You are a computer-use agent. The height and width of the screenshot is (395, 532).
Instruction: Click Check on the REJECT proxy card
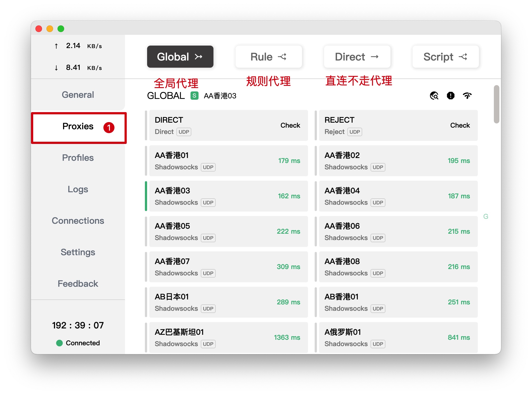tap(460, 125)
